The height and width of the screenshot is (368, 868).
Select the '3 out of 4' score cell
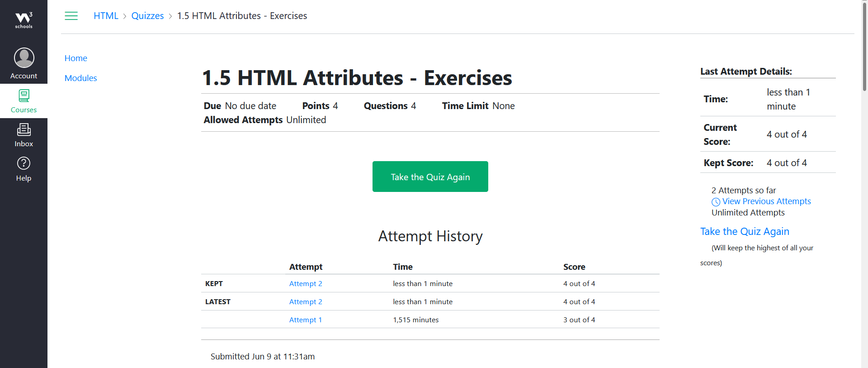pos(579,320)
